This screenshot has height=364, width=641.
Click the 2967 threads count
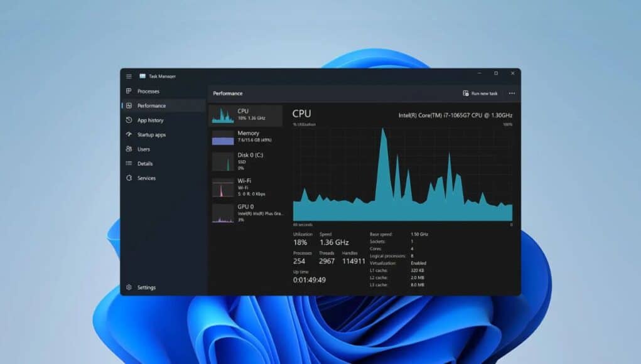click(x=326, y=261)
